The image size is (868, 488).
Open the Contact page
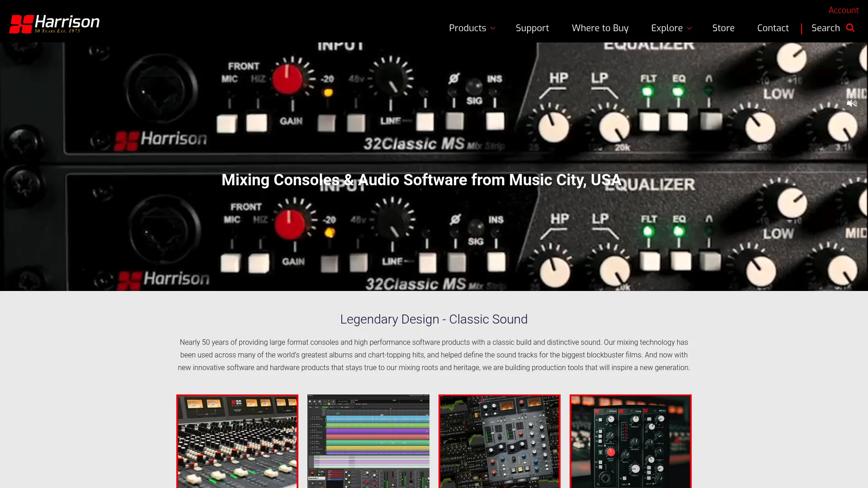pos(773,28)
